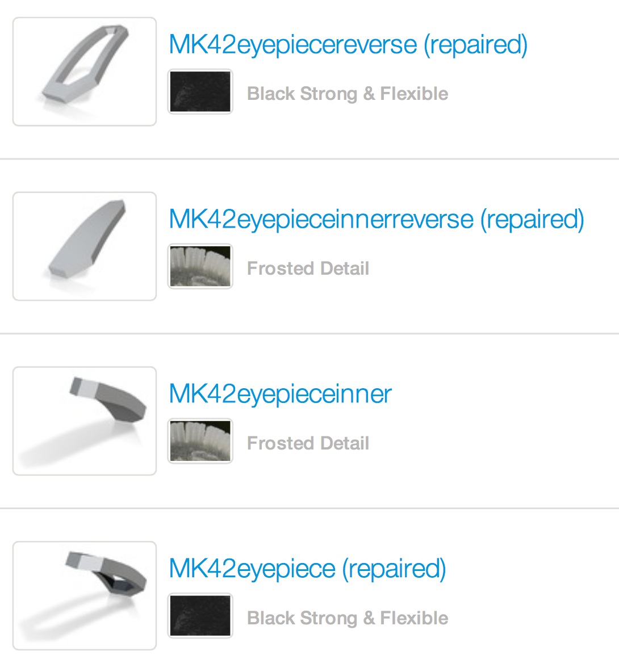
Task: Select empty row area right of MK42eyepieceinnerreverse Frosted Detail
Action: pos(493,268)
